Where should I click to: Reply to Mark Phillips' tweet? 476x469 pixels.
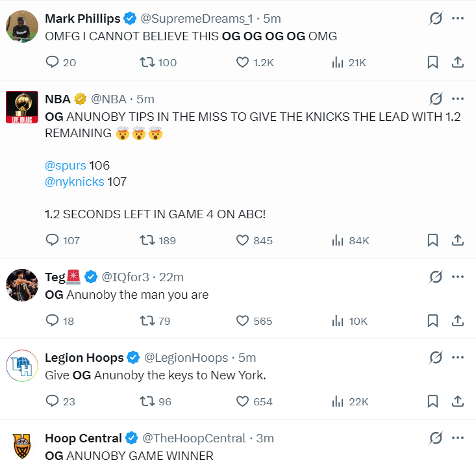pyautogui.click(x=60, y=62)
